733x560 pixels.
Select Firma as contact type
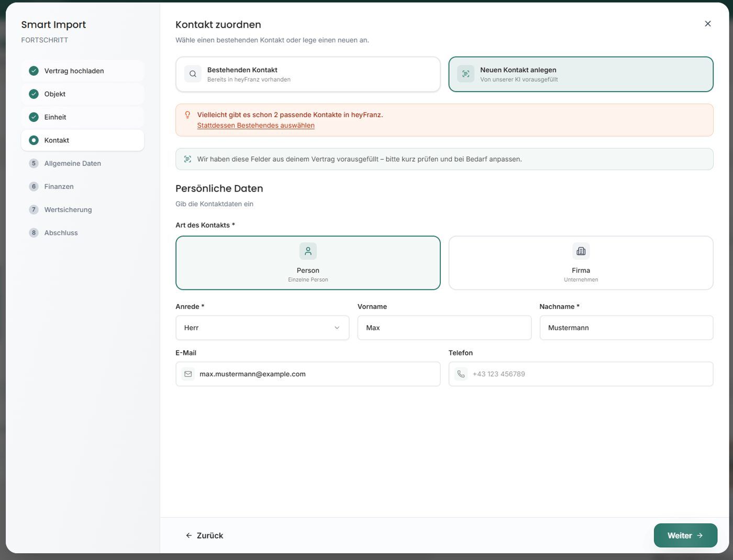click(x=581, y=263)
